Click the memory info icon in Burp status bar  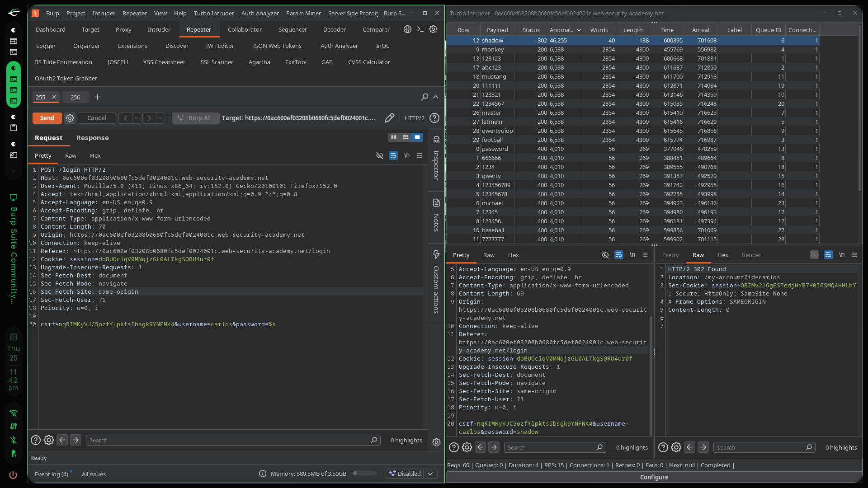pyautogui.click(x=263, y=474)
